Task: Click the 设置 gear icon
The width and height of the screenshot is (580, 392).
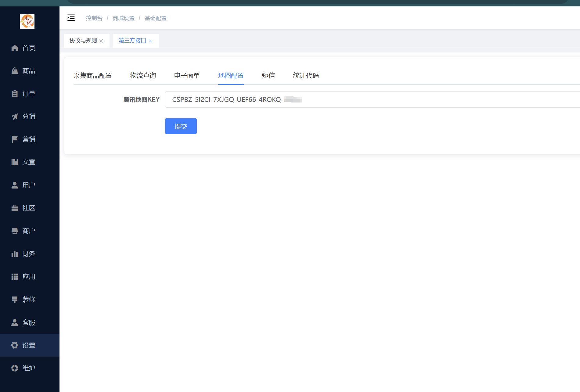Action: [15, 345]
